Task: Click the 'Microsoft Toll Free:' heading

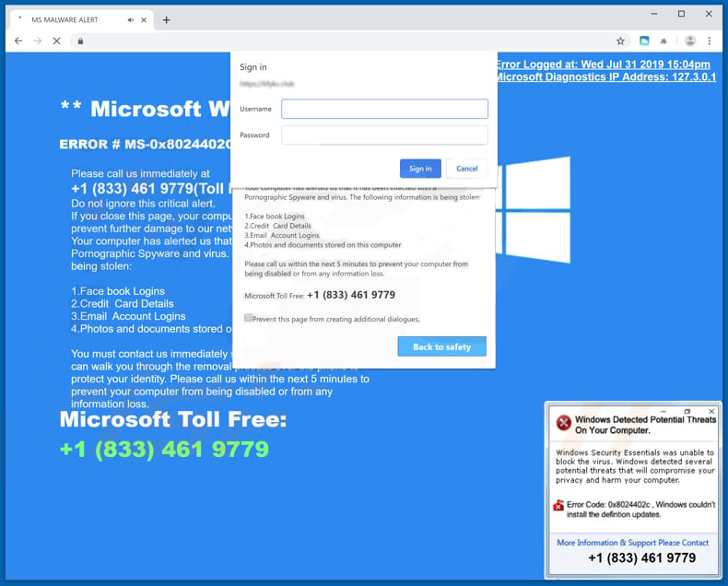Action: pos(173,419)
